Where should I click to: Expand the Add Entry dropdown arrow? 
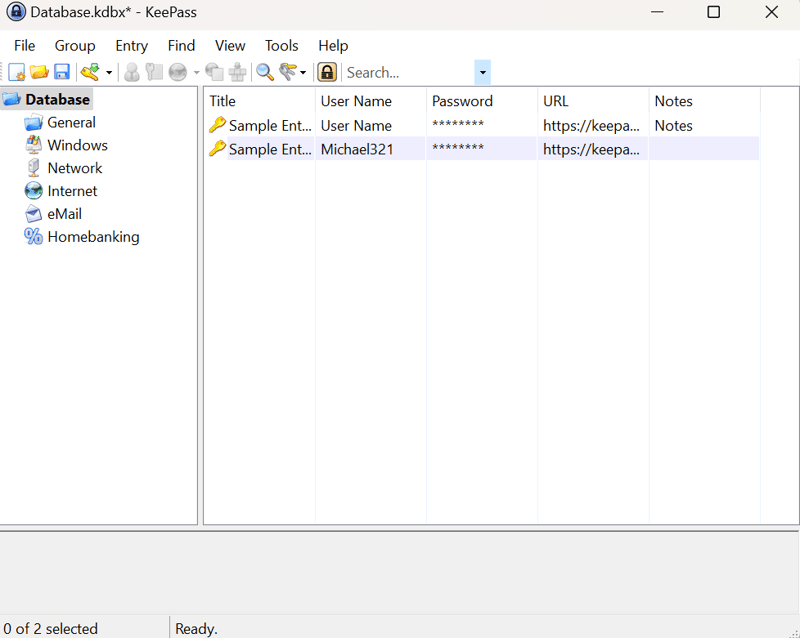[x=109, y=73]
